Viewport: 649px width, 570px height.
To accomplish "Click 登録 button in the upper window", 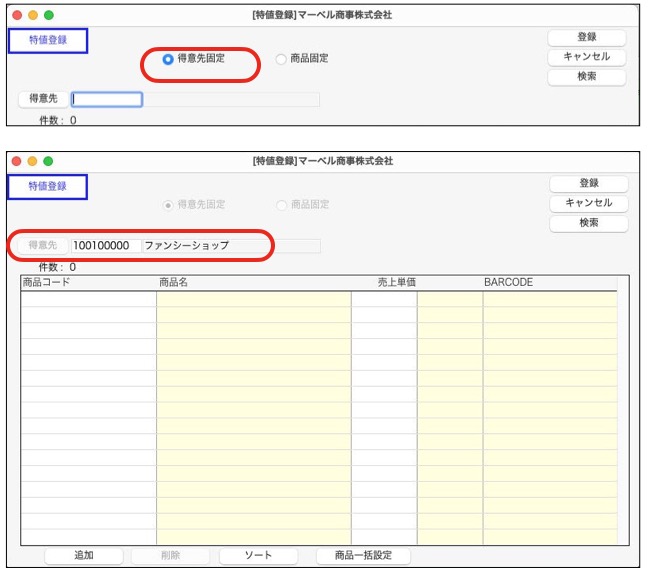I will pyautogui.click(x=587, y=37).
